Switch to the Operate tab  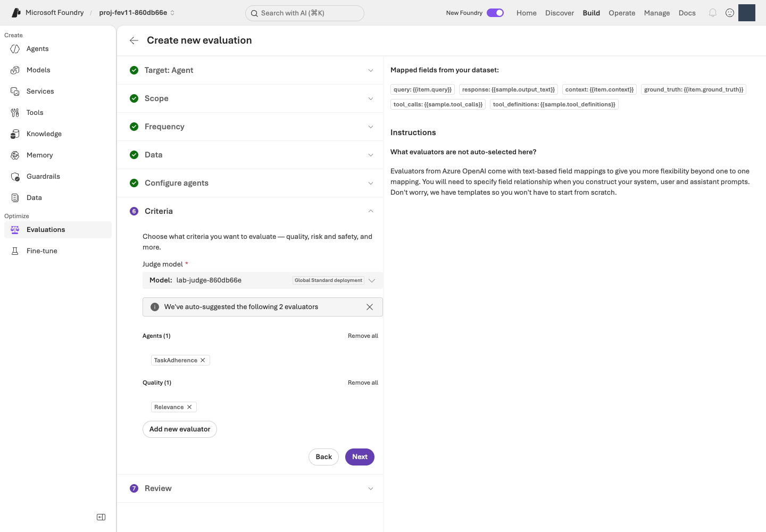tap(622, 13)
